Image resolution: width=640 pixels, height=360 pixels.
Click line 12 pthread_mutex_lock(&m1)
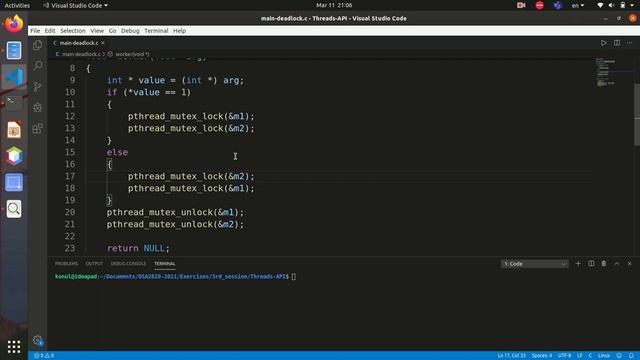(191, 116)
